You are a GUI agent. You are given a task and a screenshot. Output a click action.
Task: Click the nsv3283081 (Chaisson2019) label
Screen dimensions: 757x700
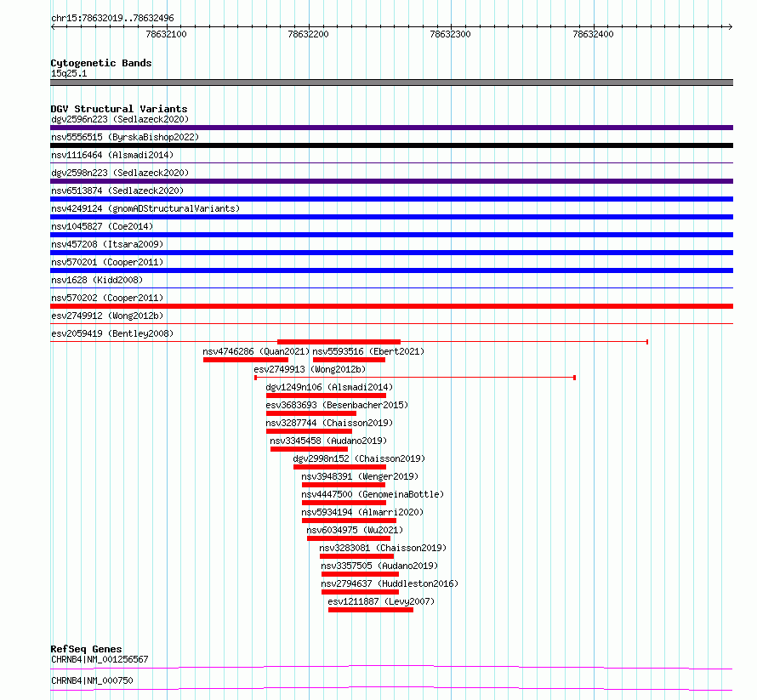[x=383, y=548]
